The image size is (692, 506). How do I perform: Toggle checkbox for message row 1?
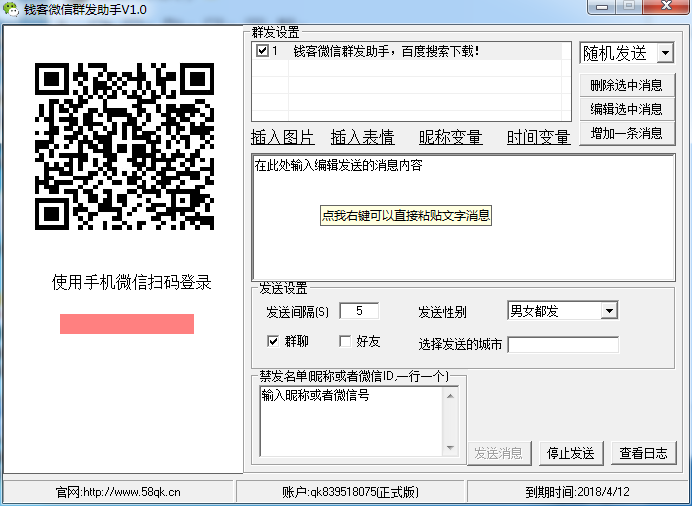click(262, 51)
